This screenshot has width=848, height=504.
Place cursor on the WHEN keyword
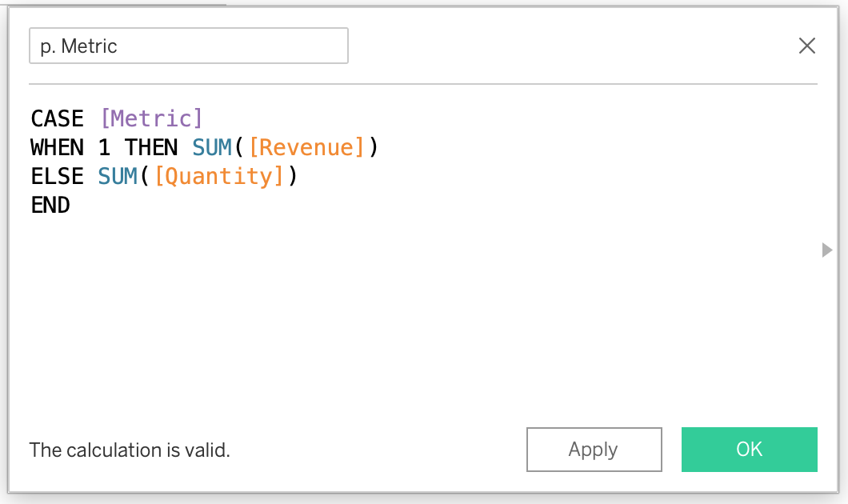(57, 148)
